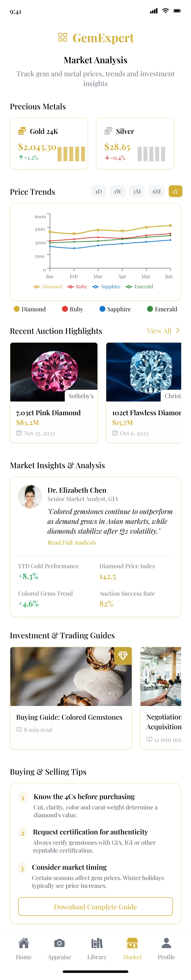Tap the Diamond yellow color dot
The width and height of the screenshot is (191, 980).
coord(16,309)
